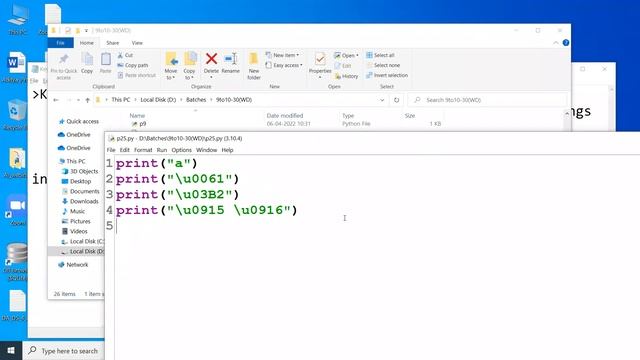Viewport: 640px width, 360px height.
Task: Select Music in navigation pane
Action: pyautogui.click(x=73, y=211)
